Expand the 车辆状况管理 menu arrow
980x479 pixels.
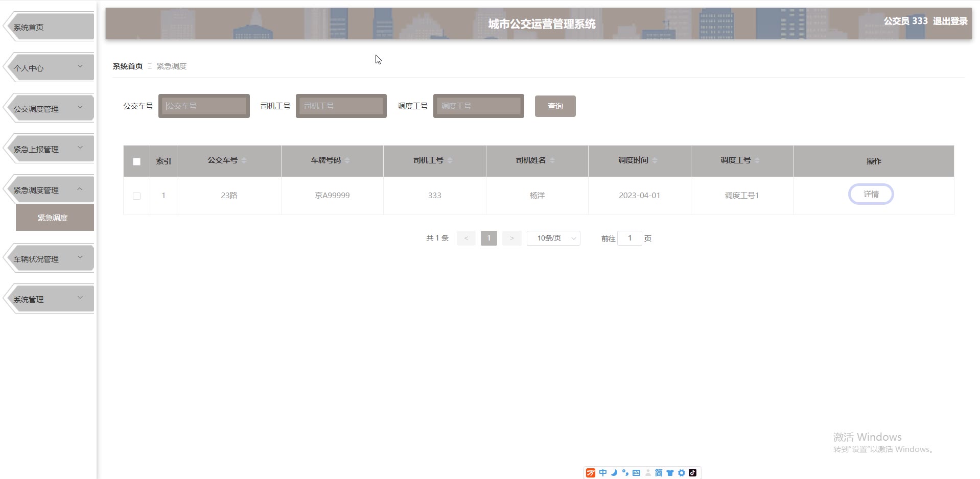[x=80, y=257]
